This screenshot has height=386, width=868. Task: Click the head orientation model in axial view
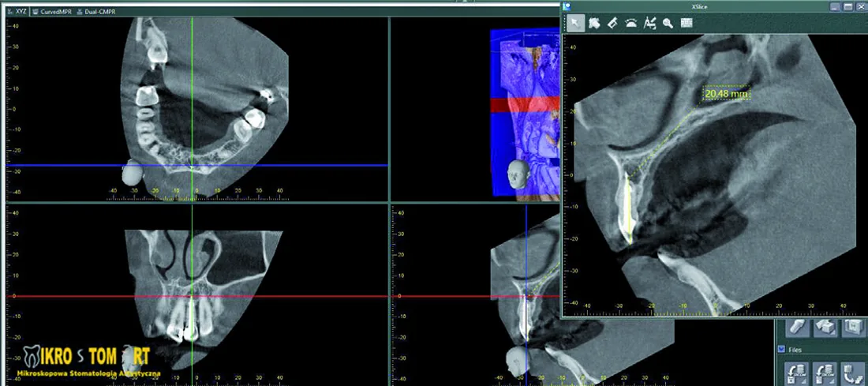click(132, 172)
